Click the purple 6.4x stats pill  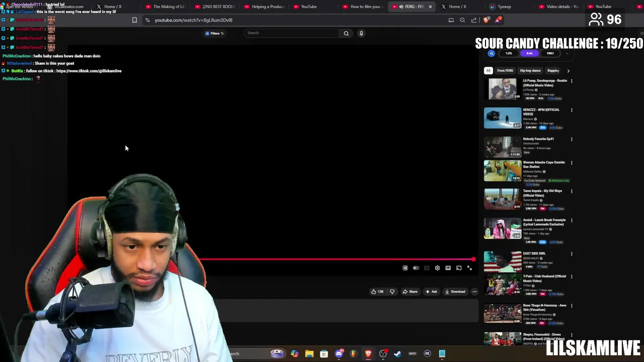tap(529, 53)
